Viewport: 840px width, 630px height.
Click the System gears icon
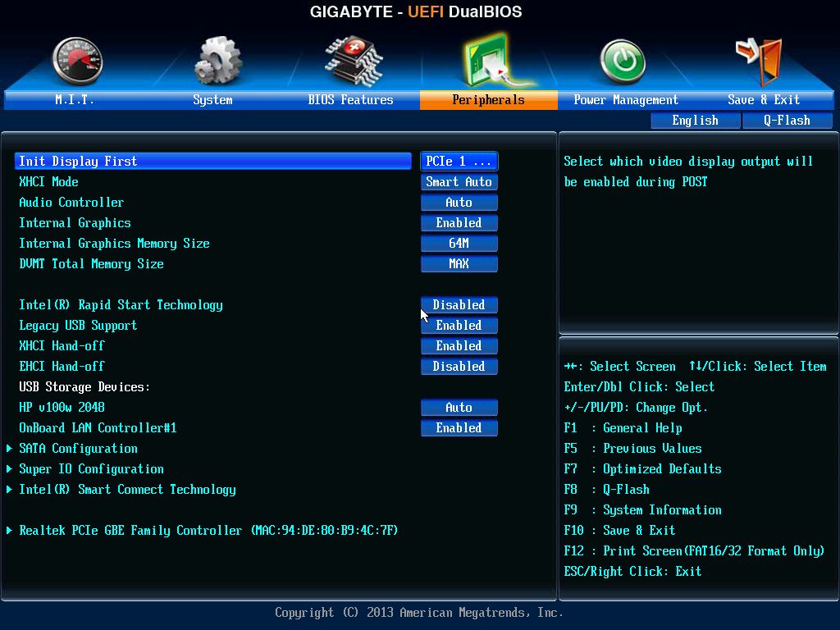click(217, 61)
